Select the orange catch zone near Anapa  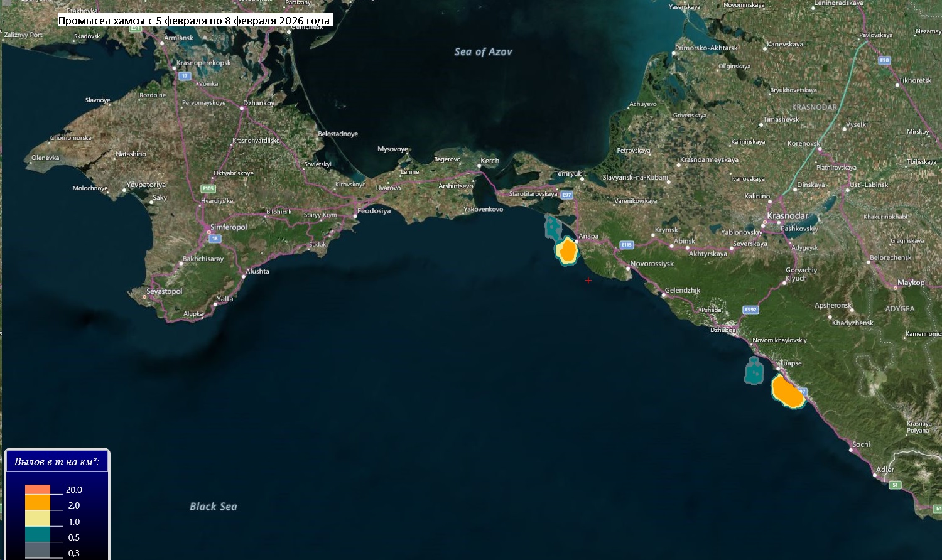pos(568,250)
